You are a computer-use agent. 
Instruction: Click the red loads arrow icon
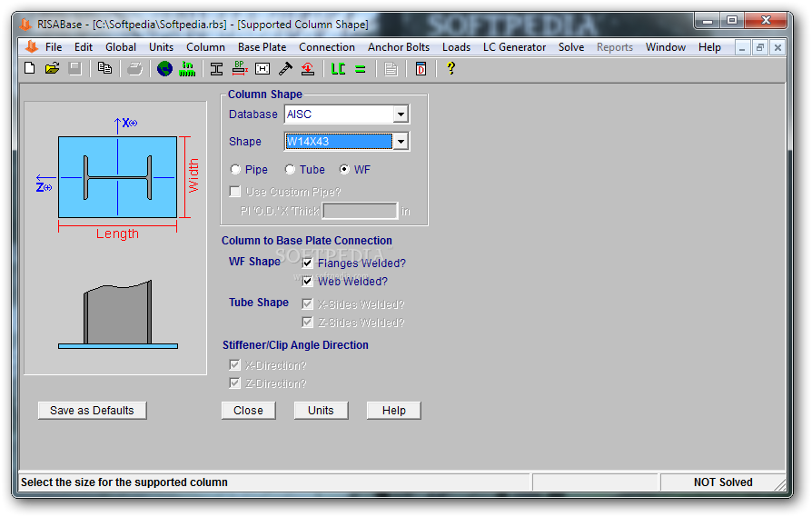(308, 68)
